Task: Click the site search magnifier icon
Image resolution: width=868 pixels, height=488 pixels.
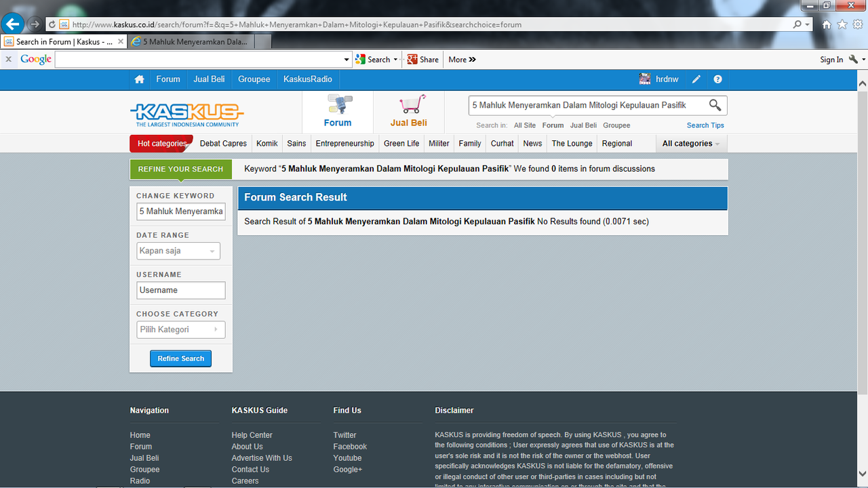Action: 715,105
